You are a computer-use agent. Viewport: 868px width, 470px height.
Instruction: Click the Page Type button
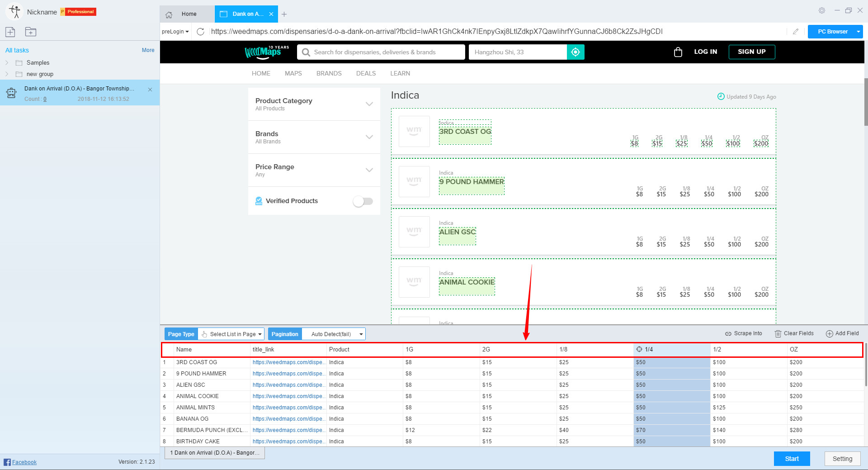pos(181,334)
